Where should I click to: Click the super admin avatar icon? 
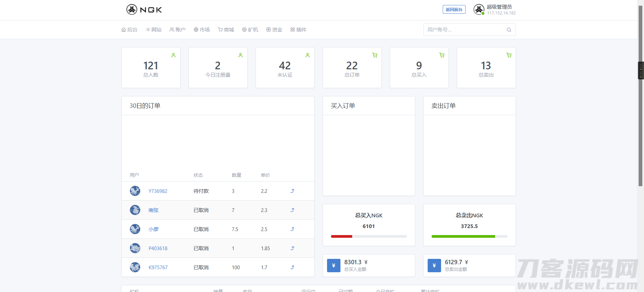coord(479,9)
